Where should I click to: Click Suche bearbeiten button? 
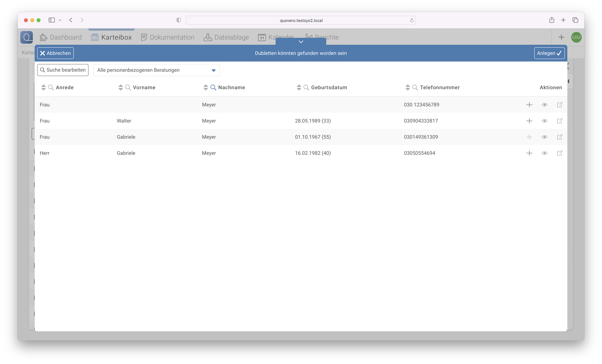[63, 70]
